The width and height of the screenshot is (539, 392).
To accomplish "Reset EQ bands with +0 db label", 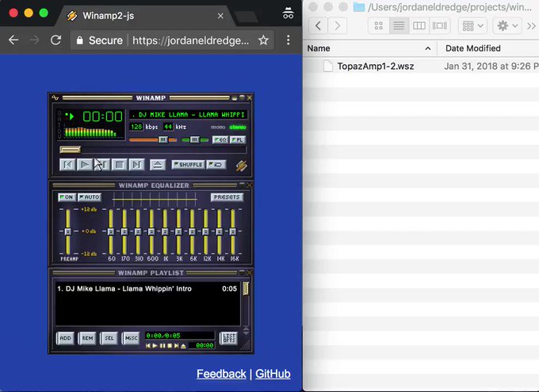I will [89, 231].
